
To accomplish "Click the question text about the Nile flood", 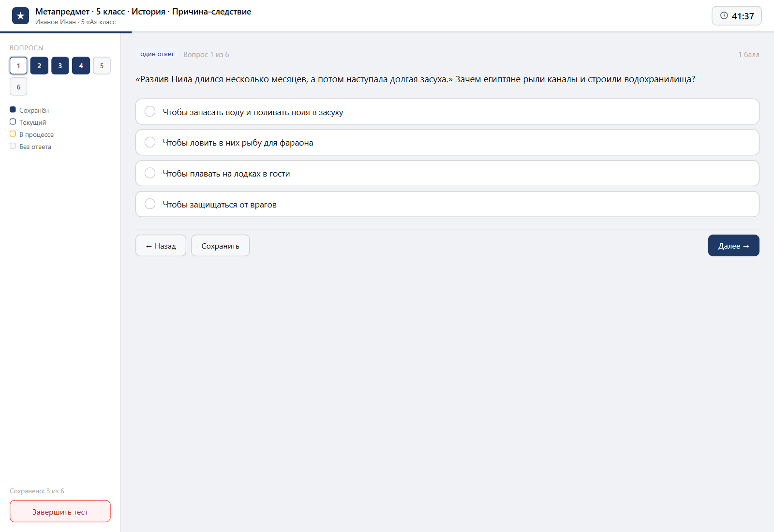I will pos(415,79).
